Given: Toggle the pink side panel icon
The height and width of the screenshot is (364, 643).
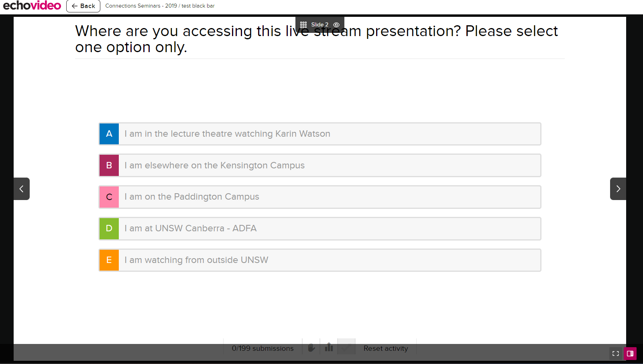Looking at the screenshot, I should (x=630, y=354).
